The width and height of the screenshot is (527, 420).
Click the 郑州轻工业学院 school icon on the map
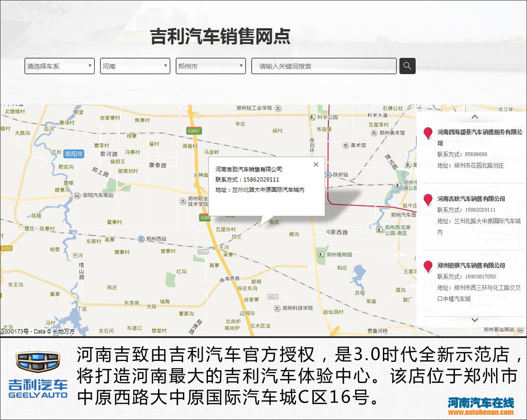[x=278, y=108]
